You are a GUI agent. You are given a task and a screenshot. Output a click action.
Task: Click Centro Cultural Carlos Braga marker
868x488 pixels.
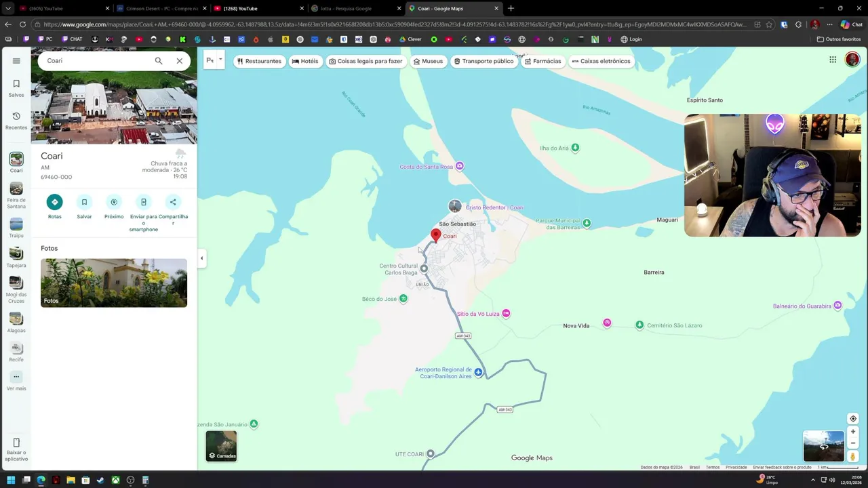tap(425, 268)
